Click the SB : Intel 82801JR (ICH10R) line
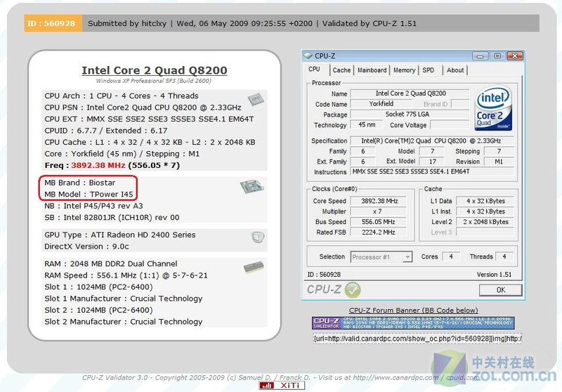 point(112,218)
